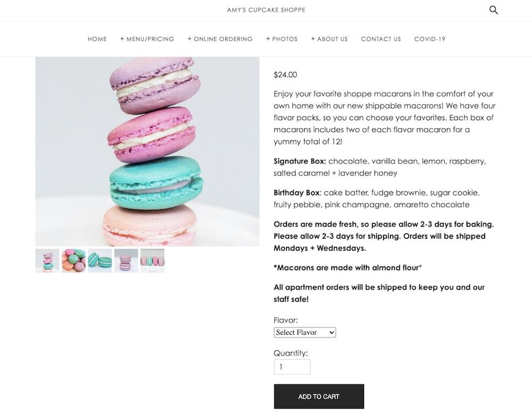Click Amy's Cupcake Shoppe site title
This screenshot has width=532, height=413.
pos(266,10)
